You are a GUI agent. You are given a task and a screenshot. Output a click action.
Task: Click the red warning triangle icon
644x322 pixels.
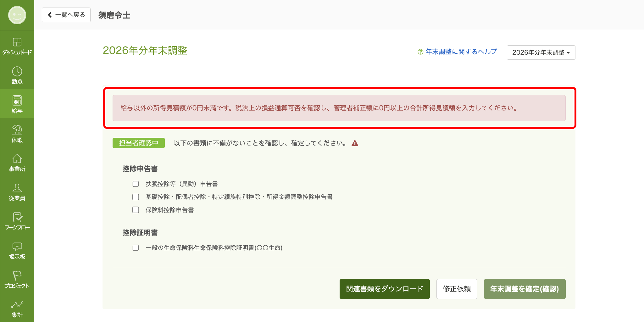[355, 143]
